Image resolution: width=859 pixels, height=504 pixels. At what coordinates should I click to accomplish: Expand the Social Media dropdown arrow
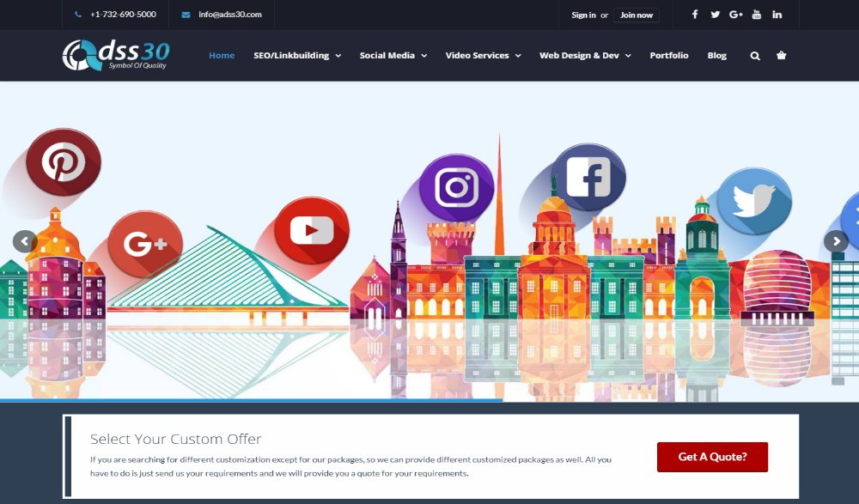pyautogui.click(x=424, y=56)
